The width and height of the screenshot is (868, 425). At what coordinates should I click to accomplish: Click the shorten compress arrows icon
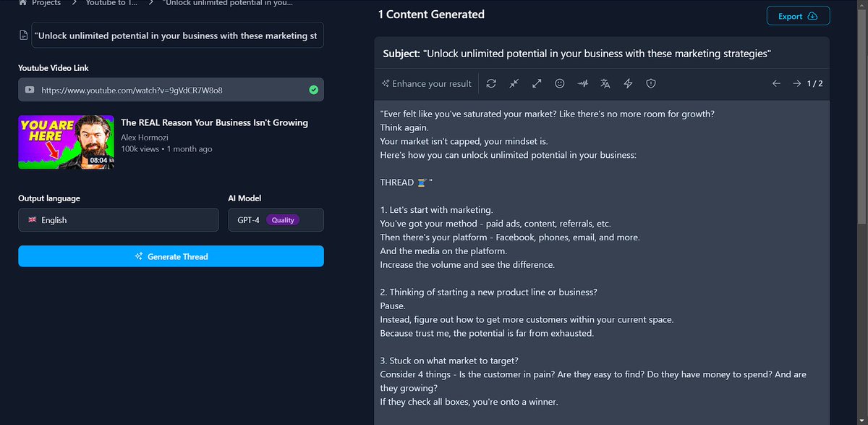tap(514, 83)
